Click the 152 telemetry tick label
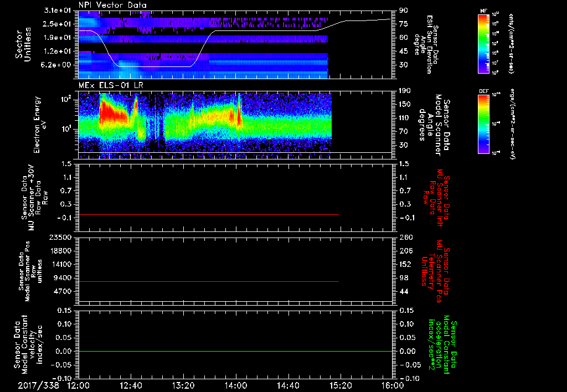Screen dimensions: 567x392 (406, 264)
